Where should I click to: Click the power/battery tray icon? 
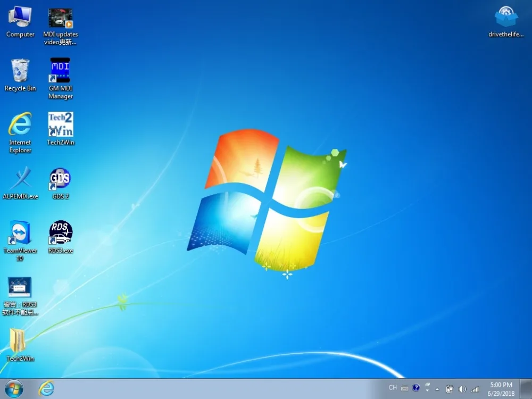click(449, 389)
